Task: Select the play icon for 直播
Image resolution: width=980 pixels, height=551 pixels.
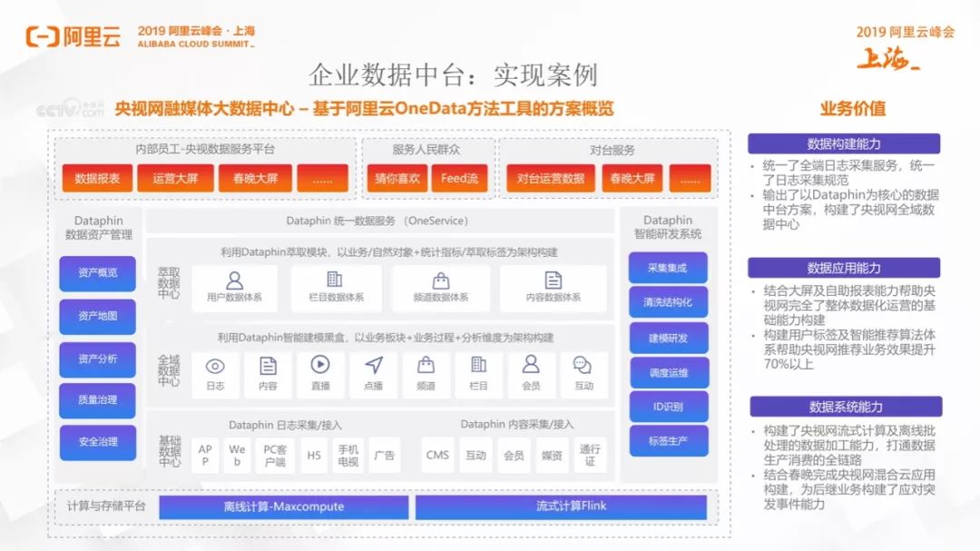Action: click(x=320, y=365)
